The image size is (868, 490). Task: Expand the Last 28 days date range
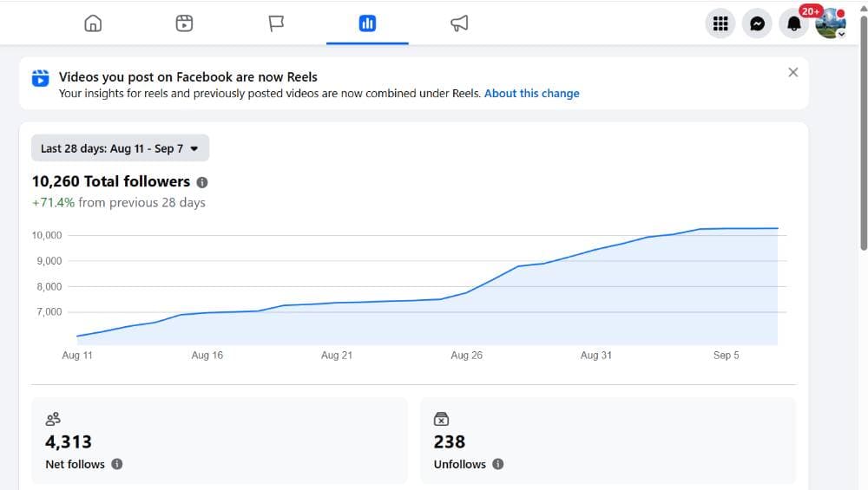click(120, 148)
